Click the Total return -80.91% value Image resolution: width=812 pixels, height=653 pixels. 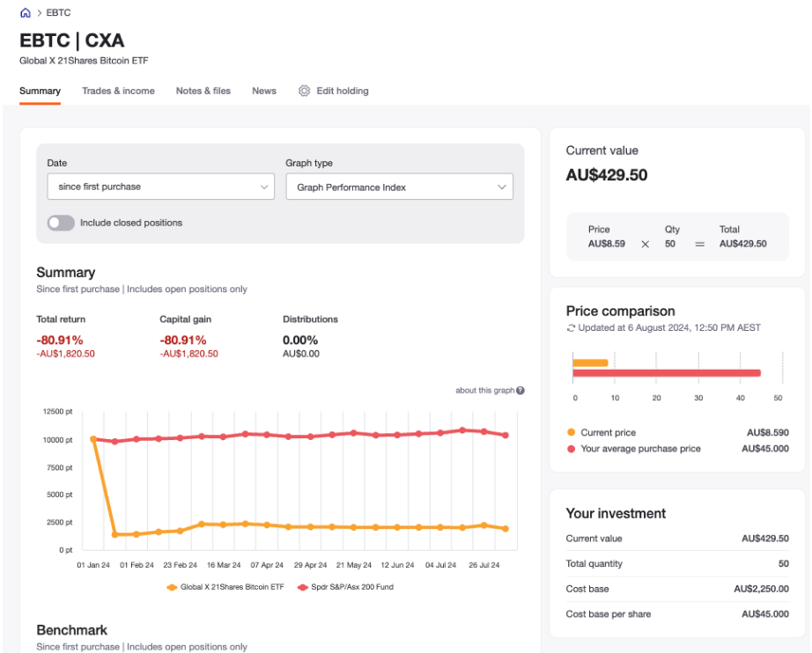[x=60, y=341]
